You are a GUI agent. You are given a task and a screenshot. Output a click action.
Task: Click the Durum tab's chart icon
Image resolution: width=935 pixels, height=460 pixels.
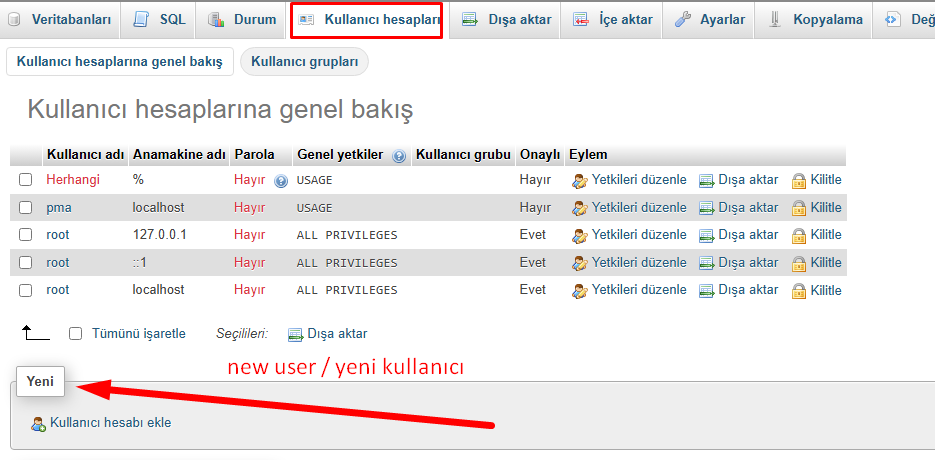pyautogui.click(x=215, y=20)
